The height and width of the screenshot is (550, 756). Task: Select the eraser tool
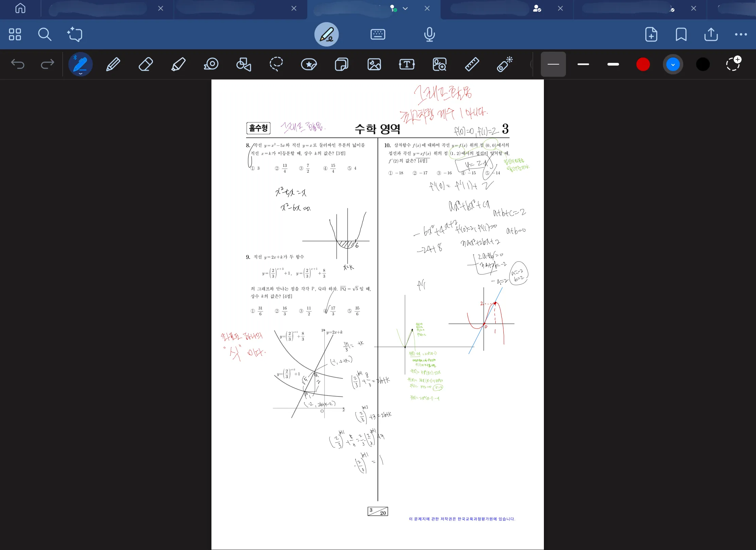146,64
